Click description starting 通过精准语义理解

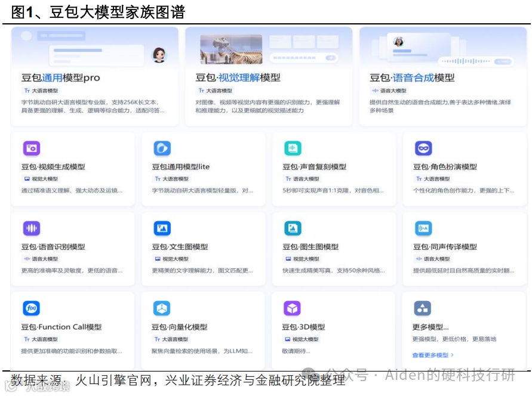coord(72,191)
